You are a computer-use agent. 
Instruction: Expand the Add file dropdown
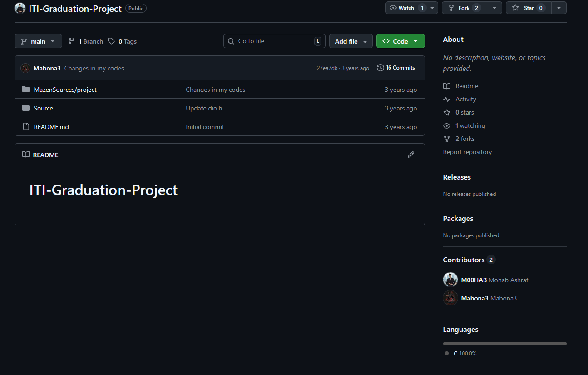click(x=351, y=41)
